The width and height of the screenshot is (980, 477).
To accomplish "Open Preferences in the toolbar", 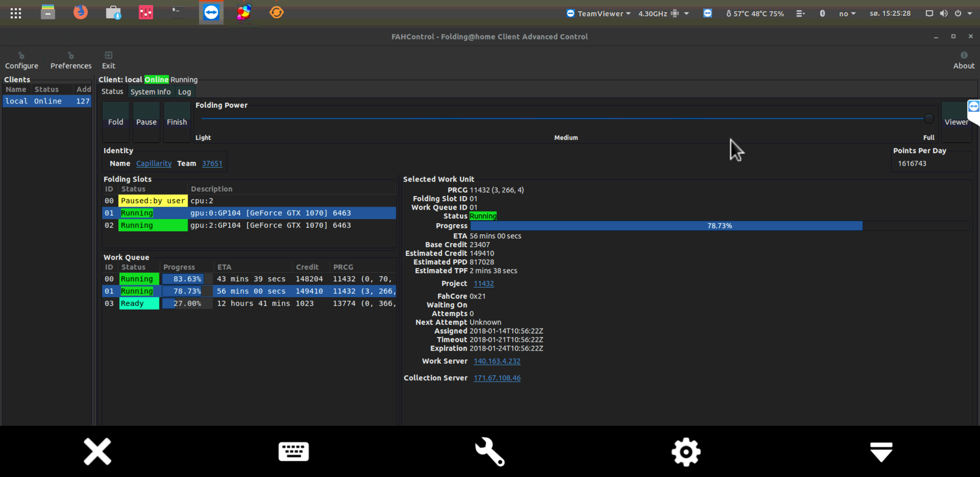I will (x=71, y=61).
